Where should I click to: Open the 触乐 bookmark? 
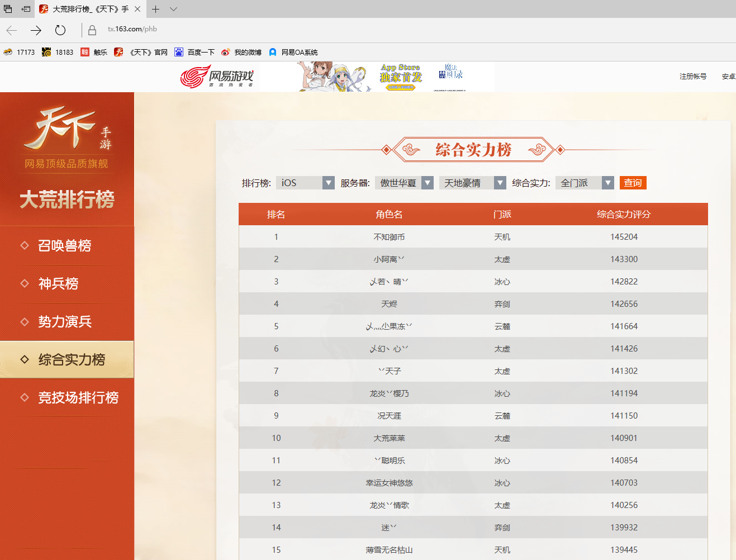tap(94, 52)
